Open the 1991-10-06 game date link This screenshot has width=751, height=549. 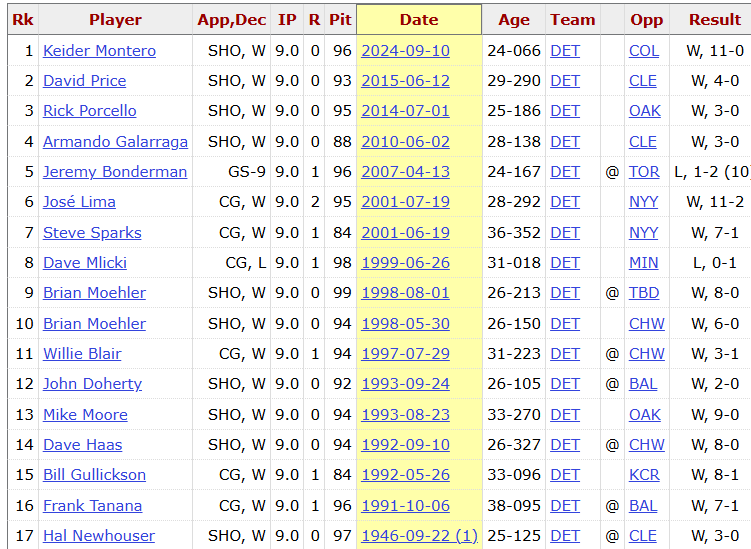pos(405,506)
